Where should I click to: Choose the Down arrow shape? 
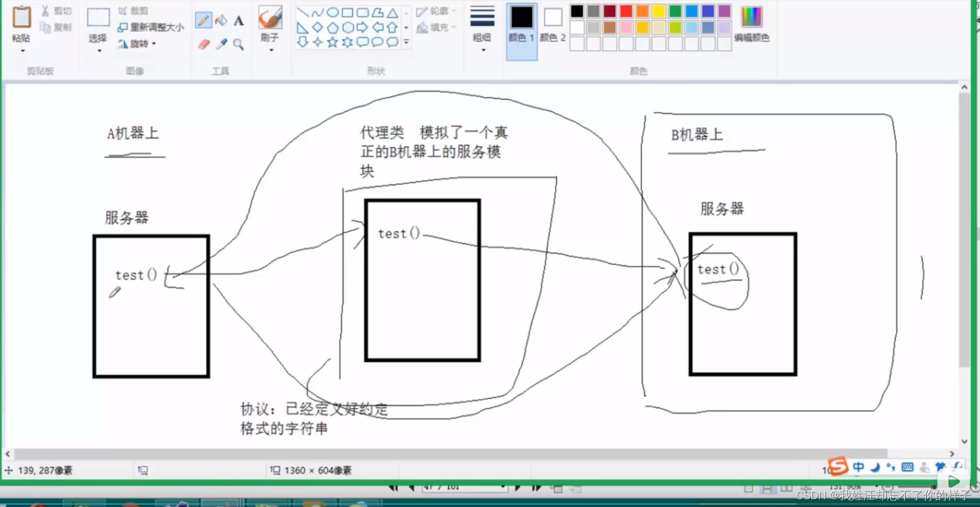pyautogui.click(x=303, y=42)
